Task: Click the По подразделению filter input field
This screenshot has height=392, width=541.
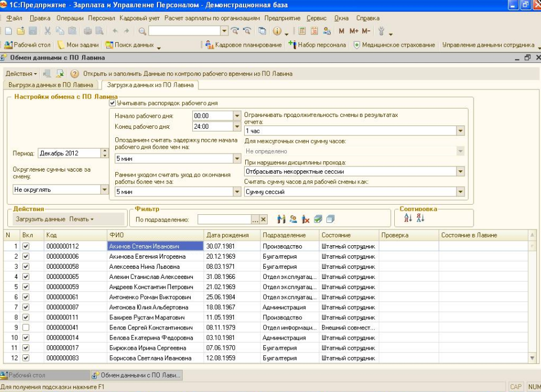Action: (224, 219)
